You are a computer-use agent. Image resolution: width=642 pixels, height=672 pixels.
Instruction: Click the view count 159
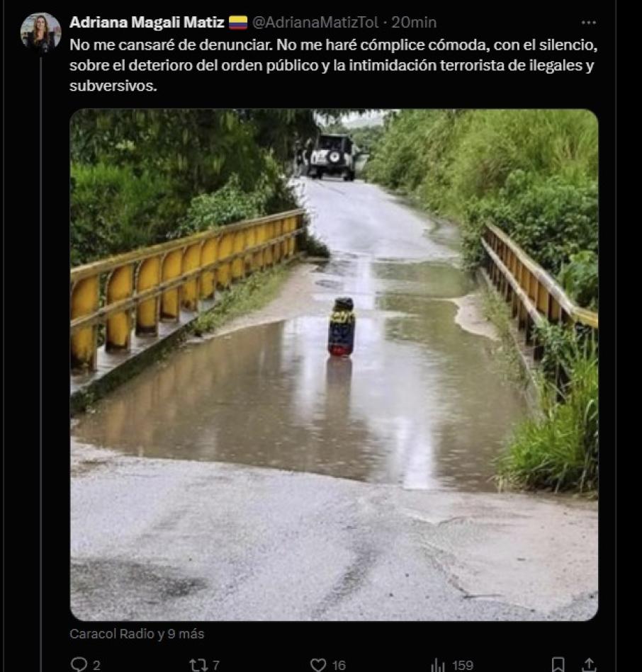point(462,665)
